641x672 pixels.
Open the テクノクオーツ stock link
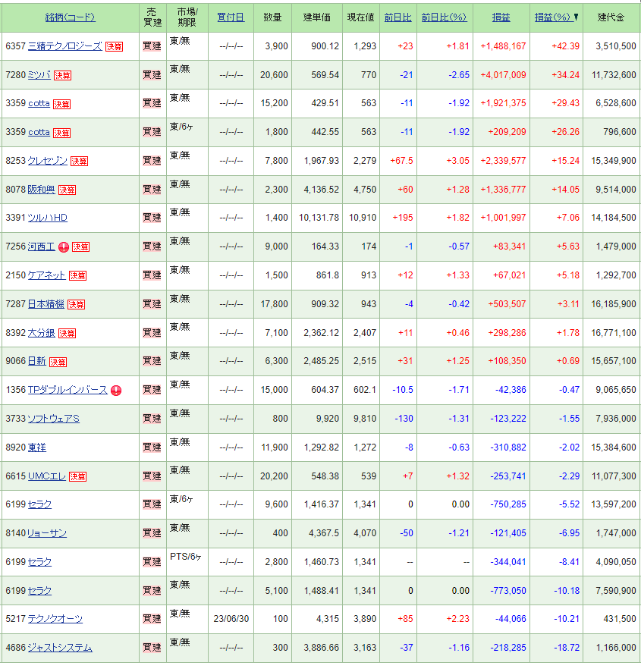[55, 619]
